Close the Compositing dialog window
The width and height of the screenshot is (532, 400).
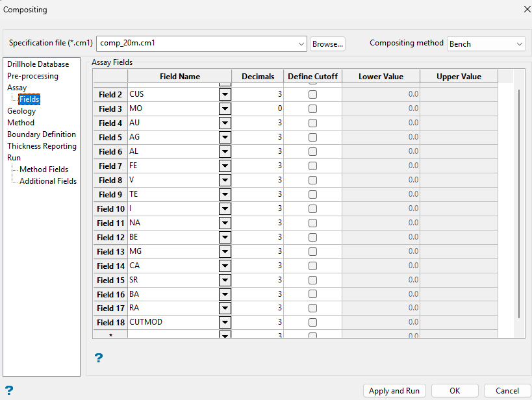(x=527, y=9)
